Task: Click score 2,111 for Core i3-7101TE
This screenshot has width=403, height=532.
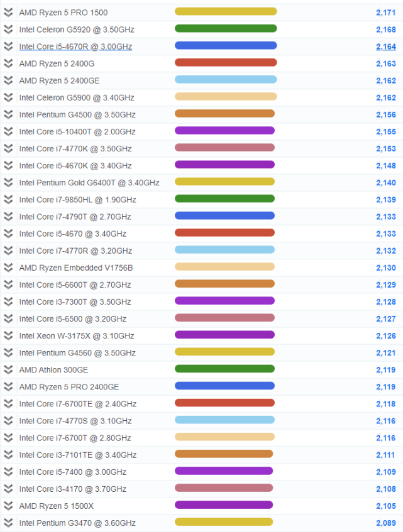Action: point(385,455)
